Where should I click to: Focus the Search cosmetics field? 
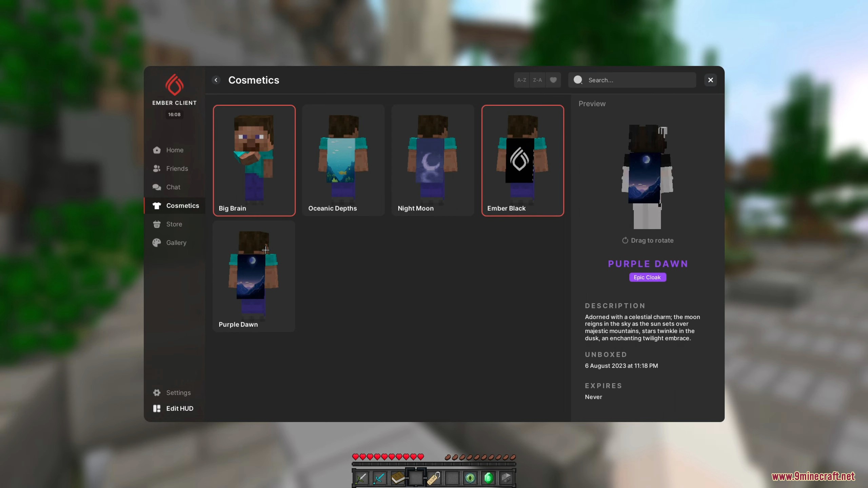pyautogui.click(x=632, y=80)
